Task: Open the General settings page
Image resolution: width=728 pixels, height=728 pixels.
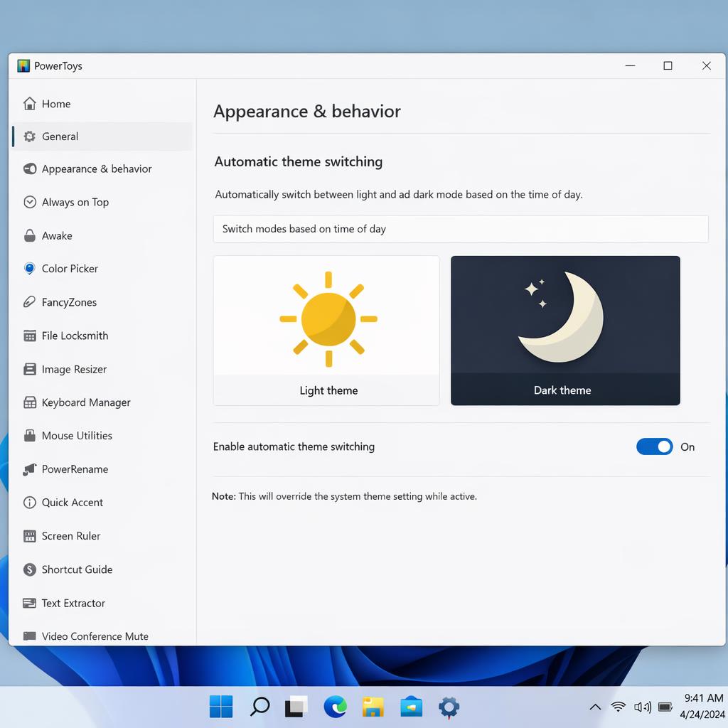Action: (x=60, y=136)
